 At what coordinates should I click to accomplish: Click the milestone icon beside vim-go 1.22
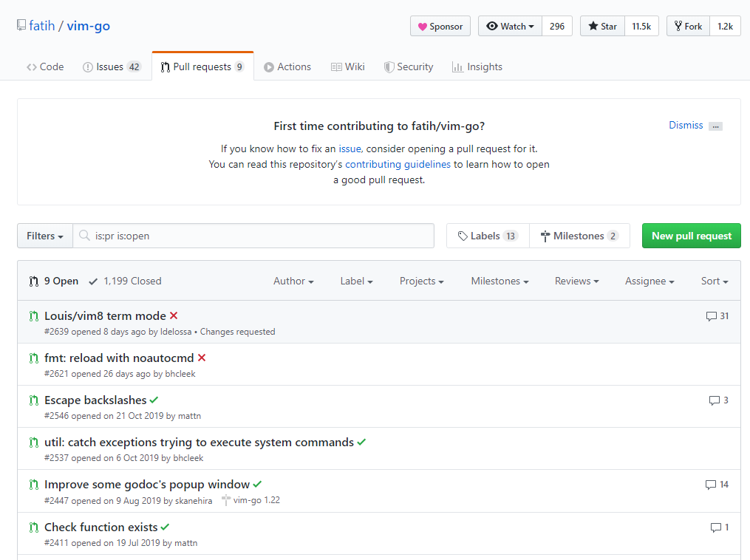pyautogui.click(x=225, y=501)
